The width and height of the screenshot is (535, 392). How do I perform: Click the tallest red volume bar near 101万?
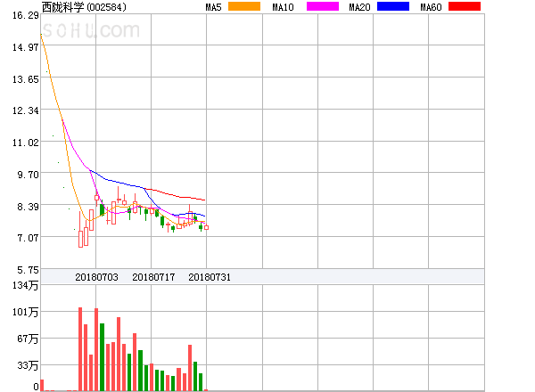[80, 349]
